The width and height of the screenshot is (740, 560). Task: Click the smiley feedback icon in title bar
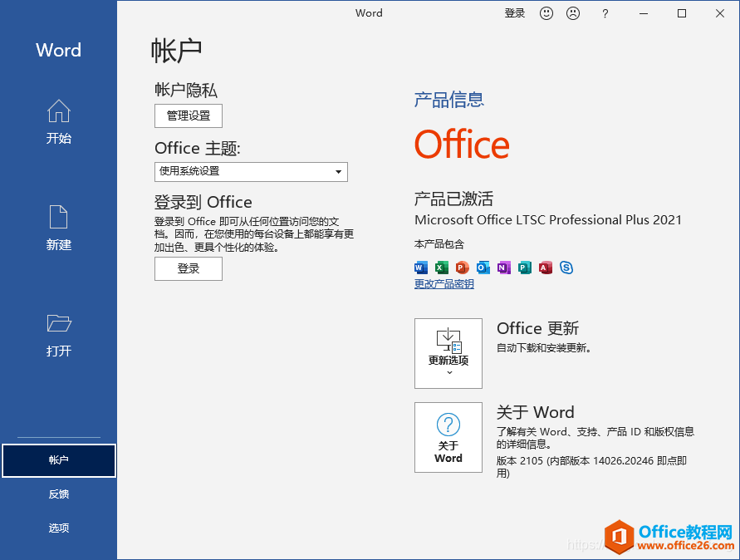(x=546, y=13)
